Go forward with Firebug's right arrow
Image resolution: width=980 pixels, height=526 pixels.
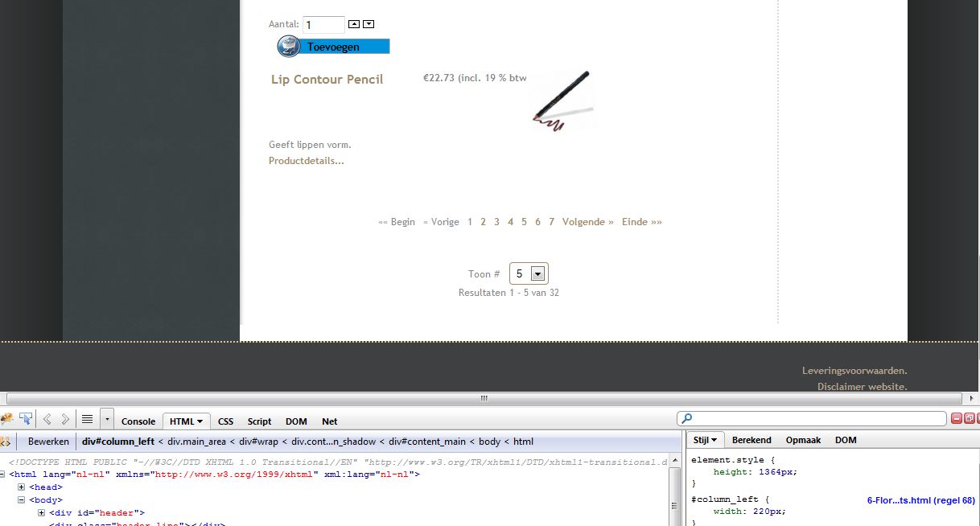(65, 419)
